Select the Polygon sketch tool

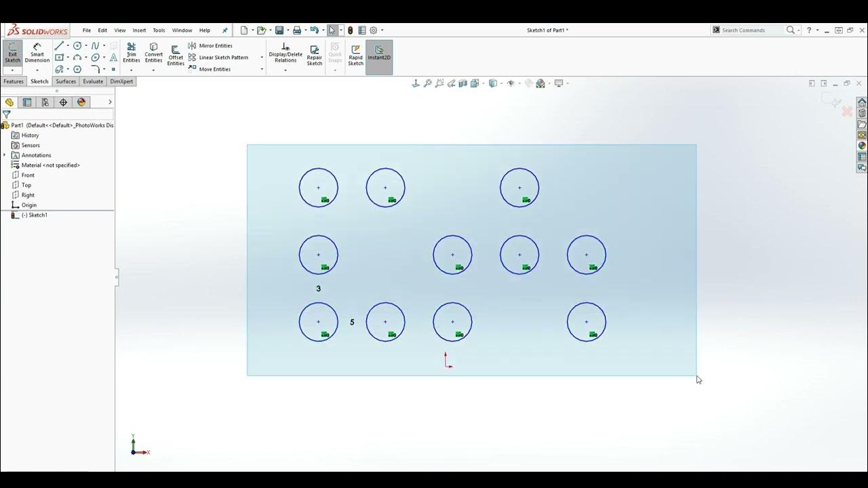77,69
